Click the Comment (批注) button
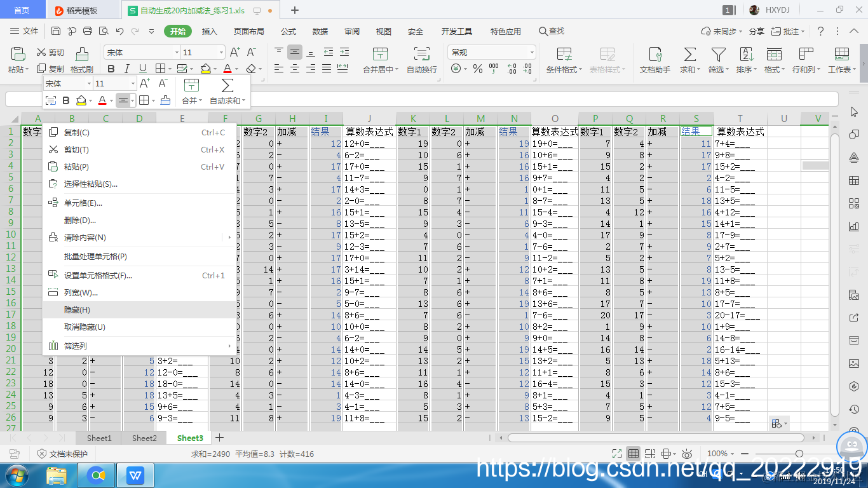 787,31
